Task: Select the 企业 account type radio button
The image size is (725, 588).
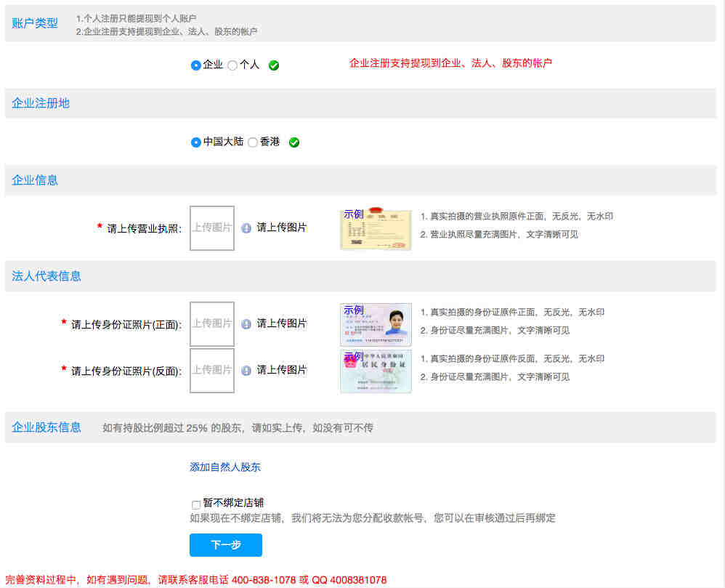Action: pos(195,65)
